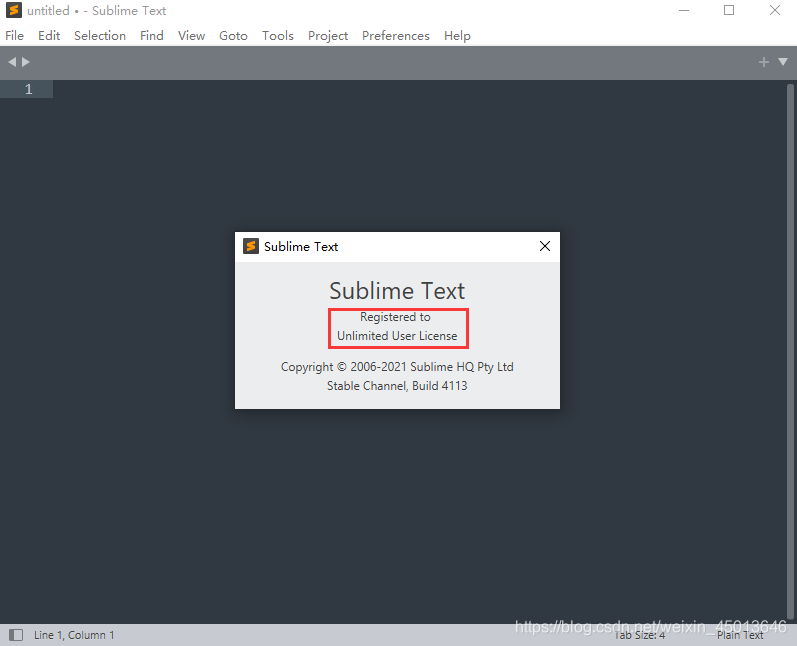Close the Sublime Text about dialog
Screen dimensions: 797x646
click(x=545, y=246)
